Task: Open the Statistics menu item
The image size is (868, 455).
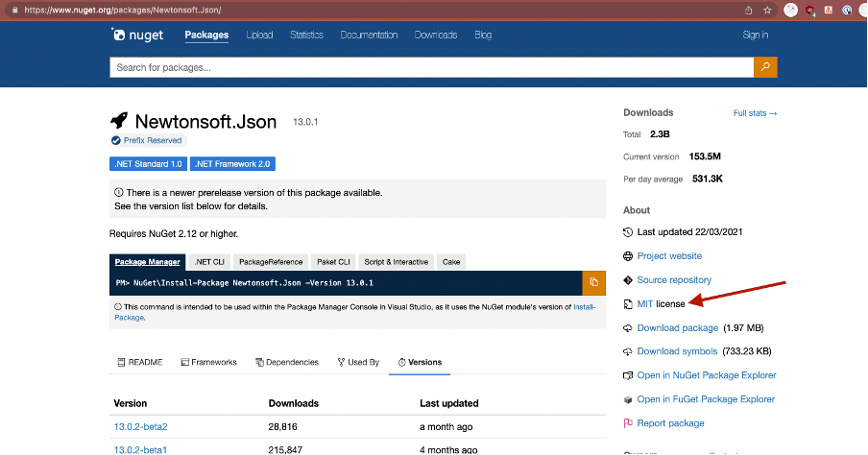Action: coord(307,36)
